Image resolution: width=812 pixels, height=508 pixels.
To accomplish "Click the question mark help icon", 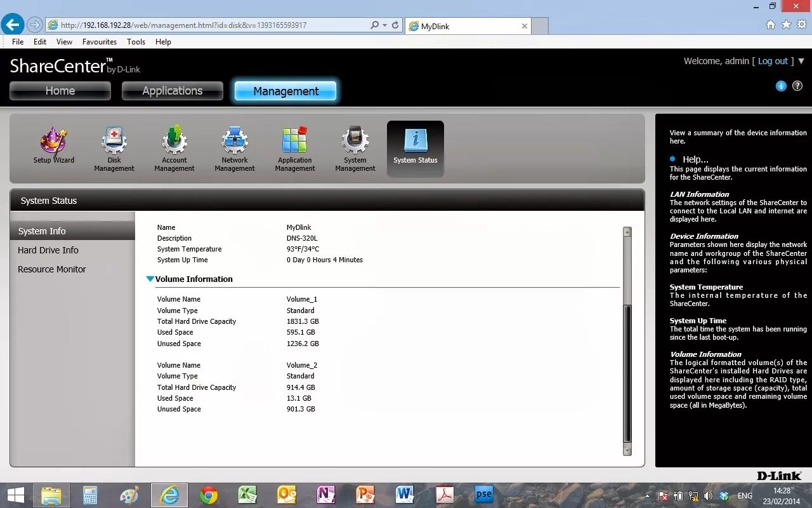I will coord(797,86).
